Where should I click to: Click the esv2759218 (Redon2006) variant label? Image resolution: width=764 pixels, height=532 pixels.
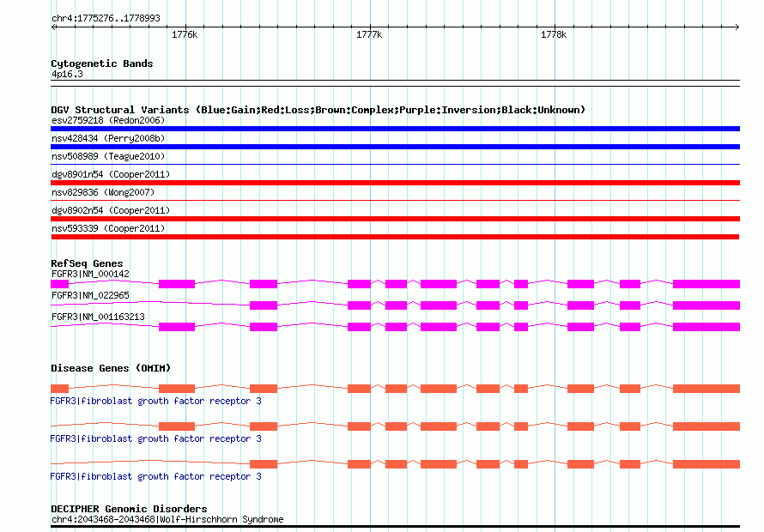click(108, 120)
